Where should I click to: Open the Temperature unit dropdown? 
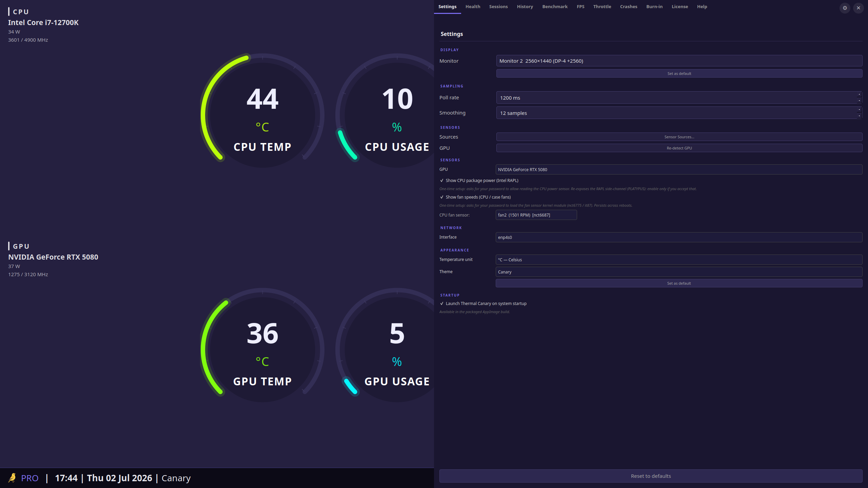(679, 260)
